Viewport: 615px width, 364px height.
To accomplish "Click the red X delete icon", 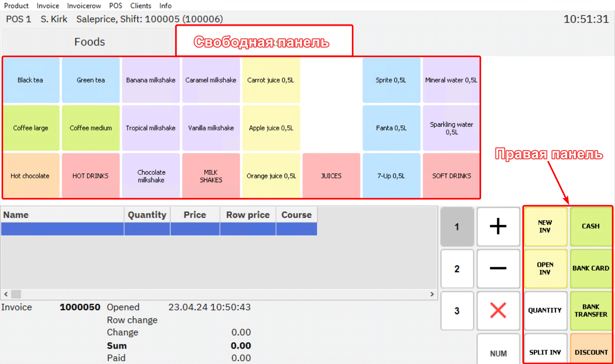I will tap(498, 310).
